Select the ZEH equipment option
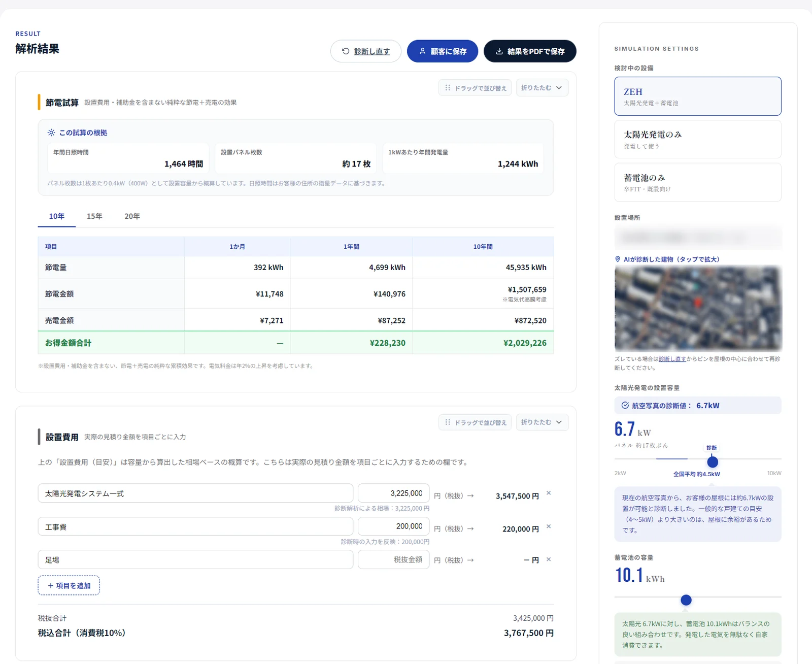 click(698, 96)
